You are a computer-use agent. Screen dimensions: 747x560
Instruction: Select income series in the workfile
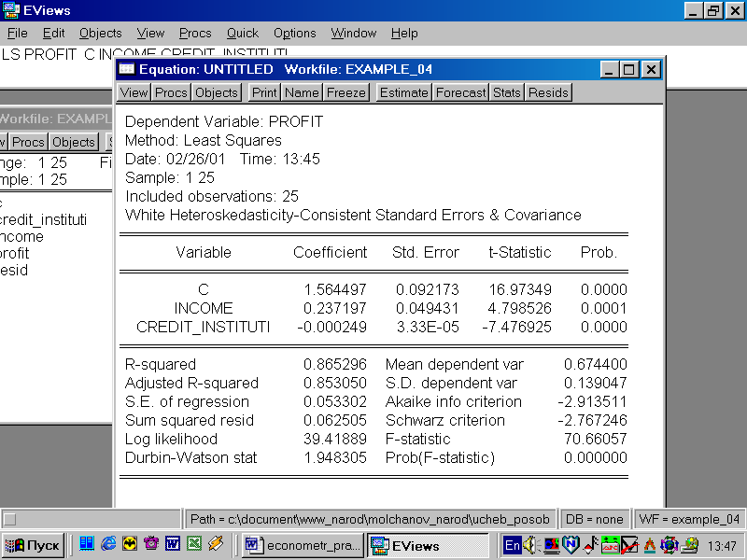click(21, 236)
